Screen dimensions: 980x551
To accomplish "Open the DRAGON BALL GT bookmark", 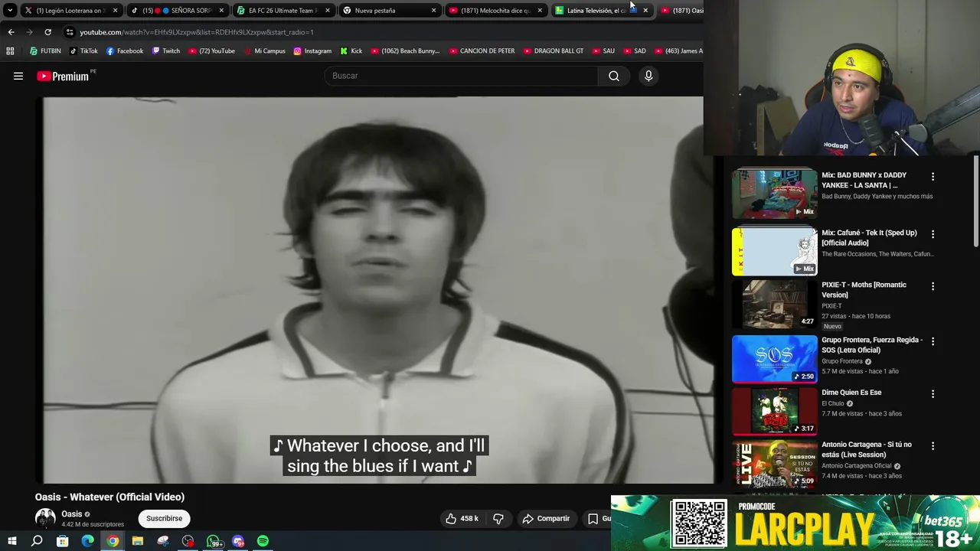I will tap(554, 51).
